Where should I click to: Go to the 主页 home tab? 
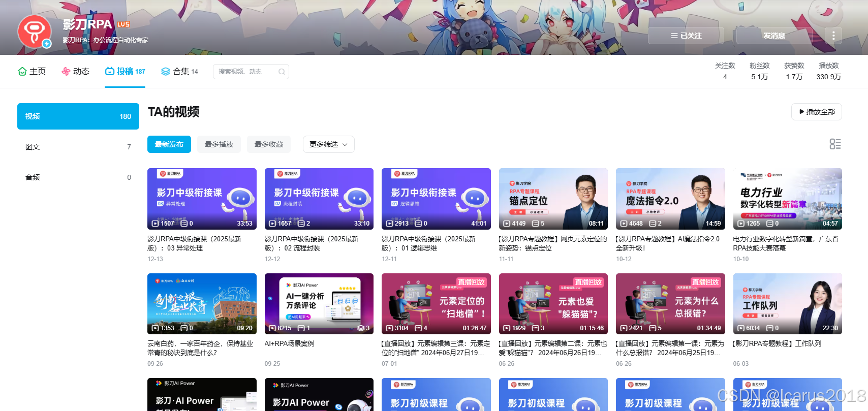point(32,71)
